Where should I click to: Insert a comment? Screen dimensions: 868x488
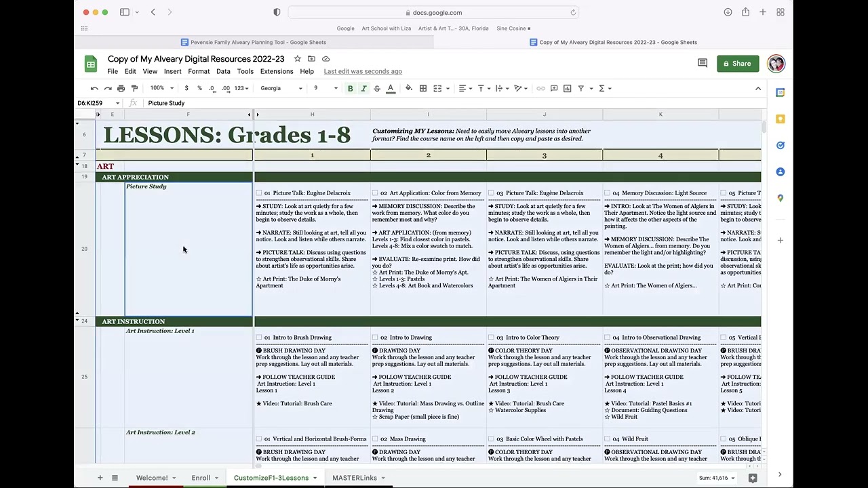[554, 88]
